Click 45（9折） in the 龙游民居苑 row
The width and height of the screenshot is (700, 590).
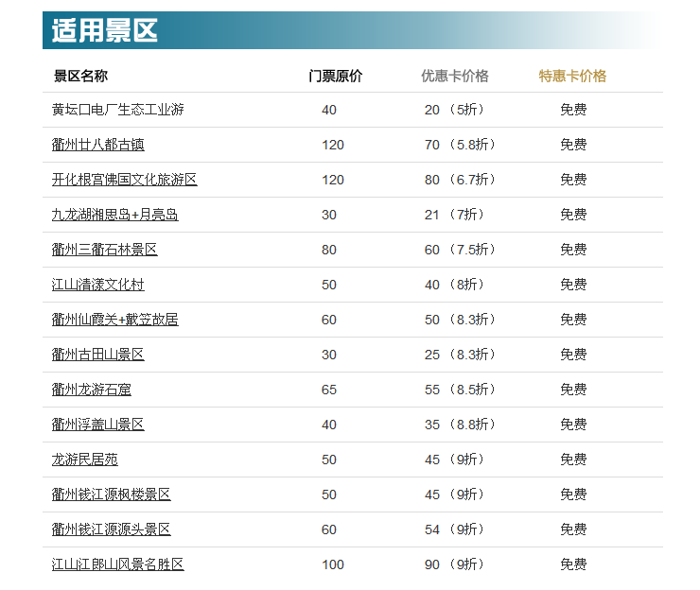pyautogui.click(x=454, y=460)
